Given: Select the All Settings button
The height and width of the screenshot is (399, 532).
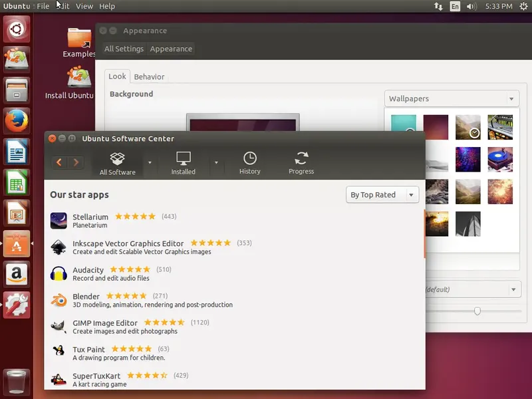Looking at the screenshot, I should (124, 49).
